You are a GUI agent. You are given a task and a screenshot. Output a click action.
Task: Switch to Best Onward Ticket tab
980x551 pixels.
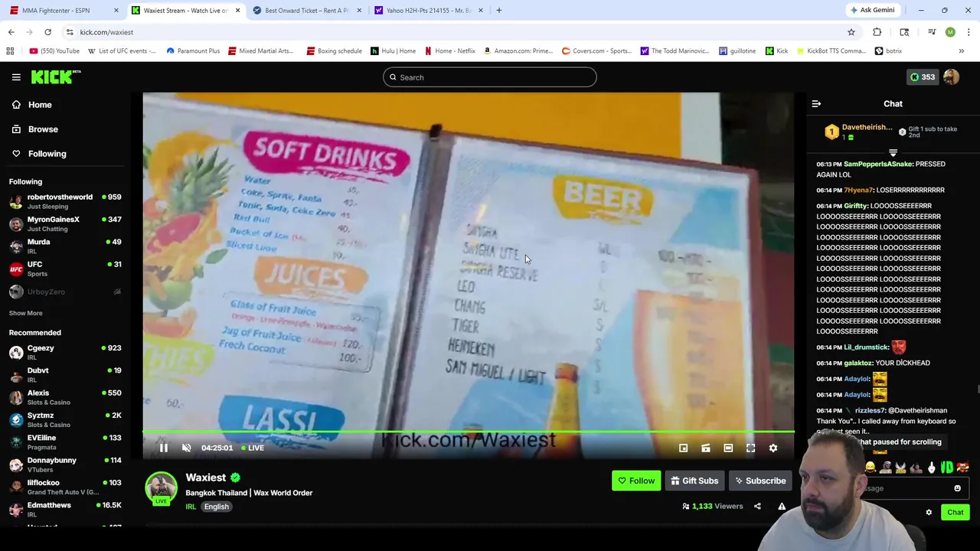tap(306, 10)
